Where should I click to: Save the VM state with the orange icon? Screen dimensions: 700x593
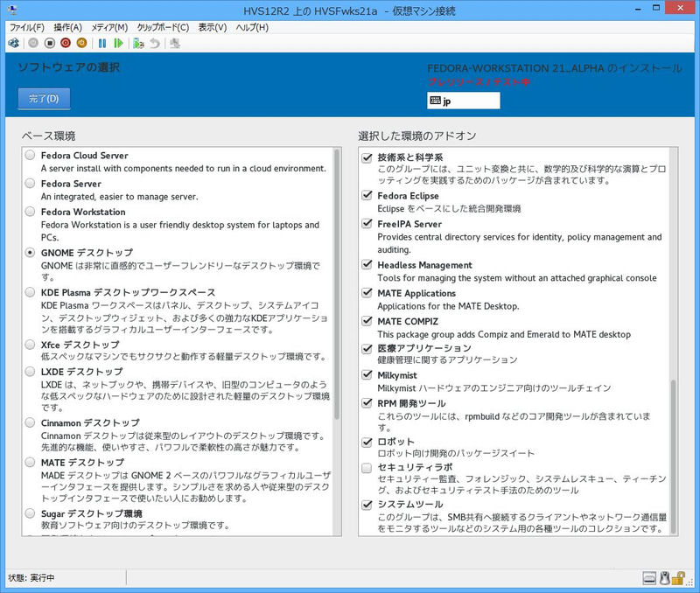(81, 43)
